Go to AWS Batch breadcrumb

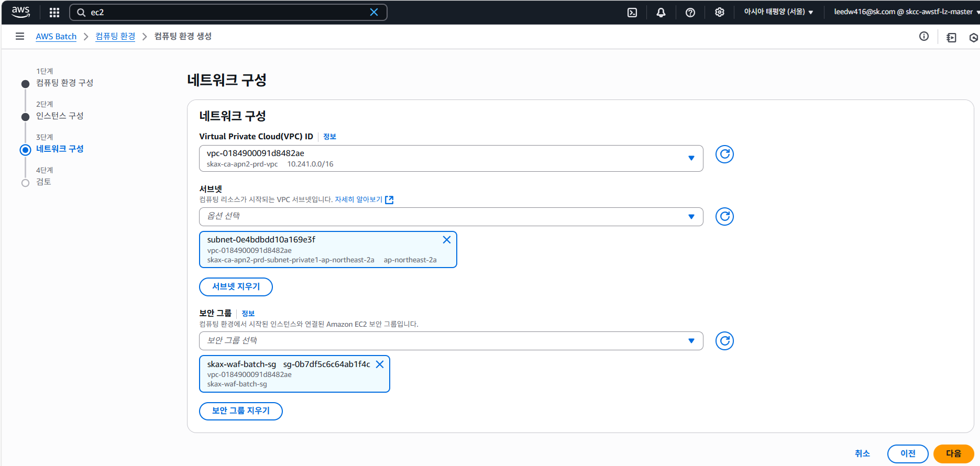tap(56, 37)
